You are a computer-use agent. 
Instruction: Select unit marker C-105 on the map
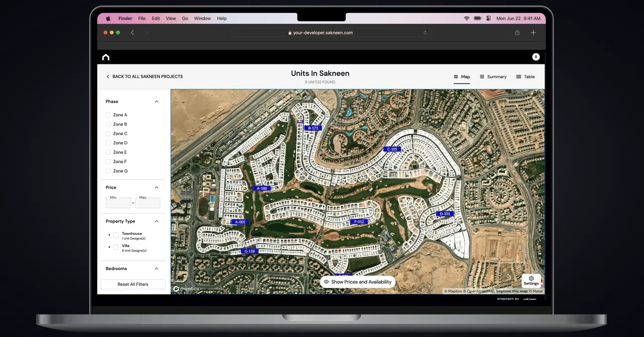click(x=391, y=149)
